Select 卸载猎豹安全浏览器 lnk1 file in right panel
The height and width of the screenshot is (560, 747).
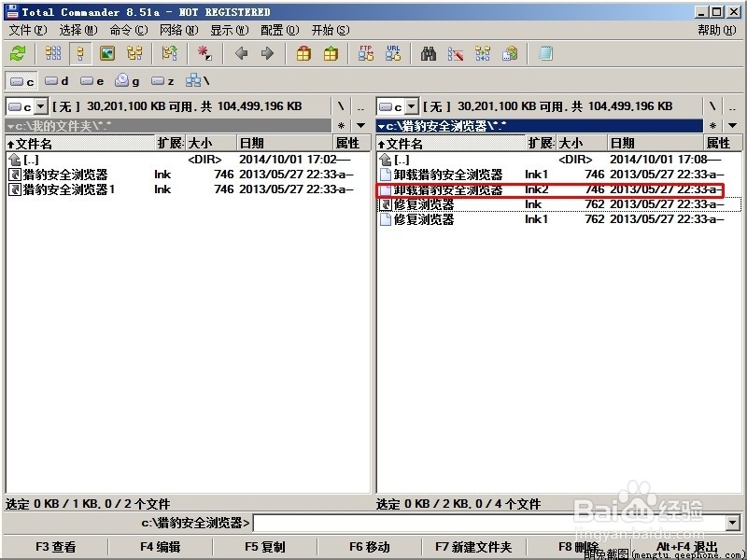tap(558, 175)
